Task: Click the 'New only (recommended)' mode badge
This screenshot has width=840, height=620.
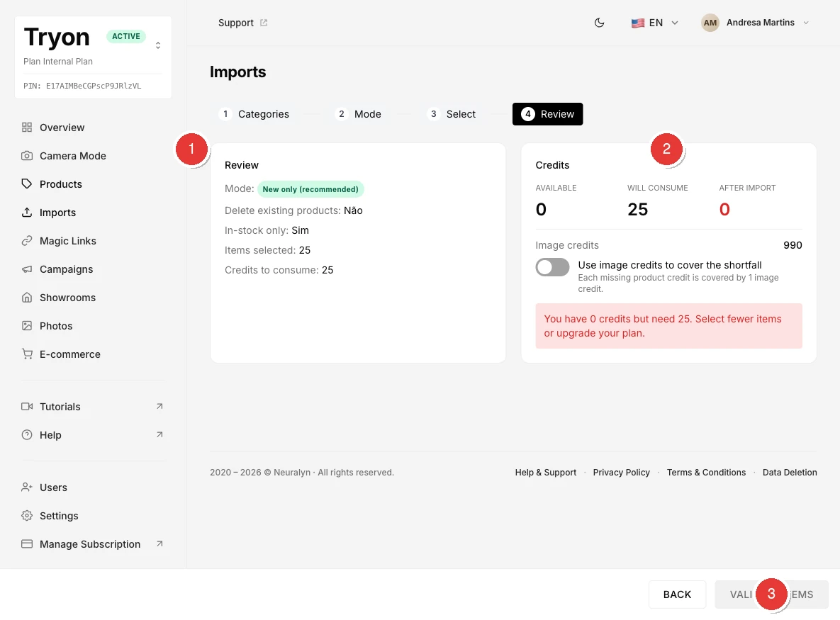Action: pyautogui.click(x=310, y=189)
